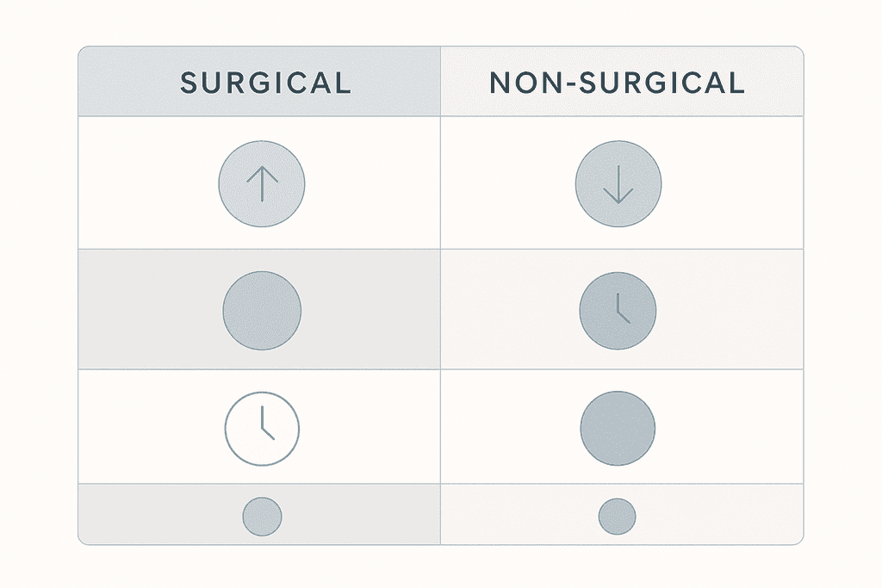The width and height of the screenshot is (882, 588).
Task: Click cell area right of the filled clock icon
Action: [732, 310]
